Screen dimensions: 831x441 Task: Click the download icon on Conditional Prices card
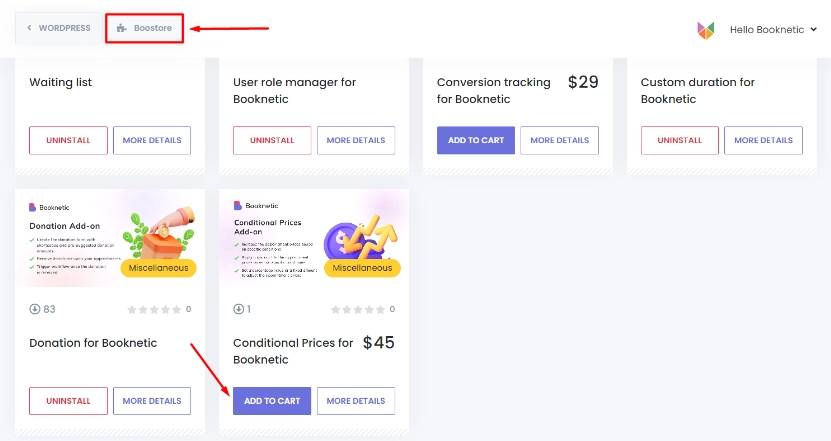[238, 309]
